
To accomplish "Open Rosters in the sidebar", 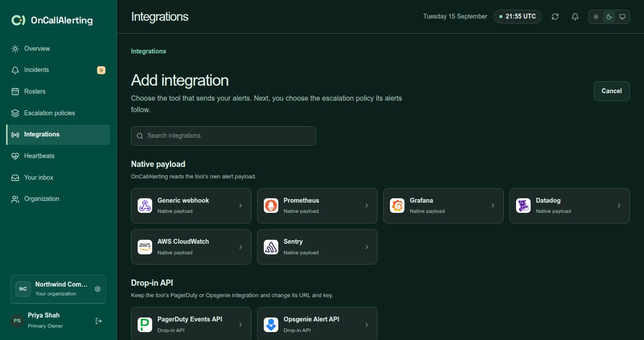I will tap(58, 91).
